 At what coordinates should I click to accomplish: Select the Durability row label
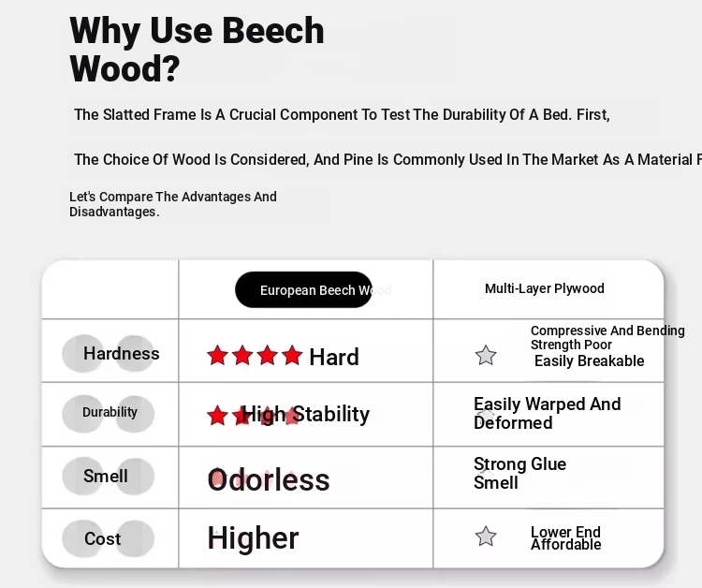click(110, 412)
